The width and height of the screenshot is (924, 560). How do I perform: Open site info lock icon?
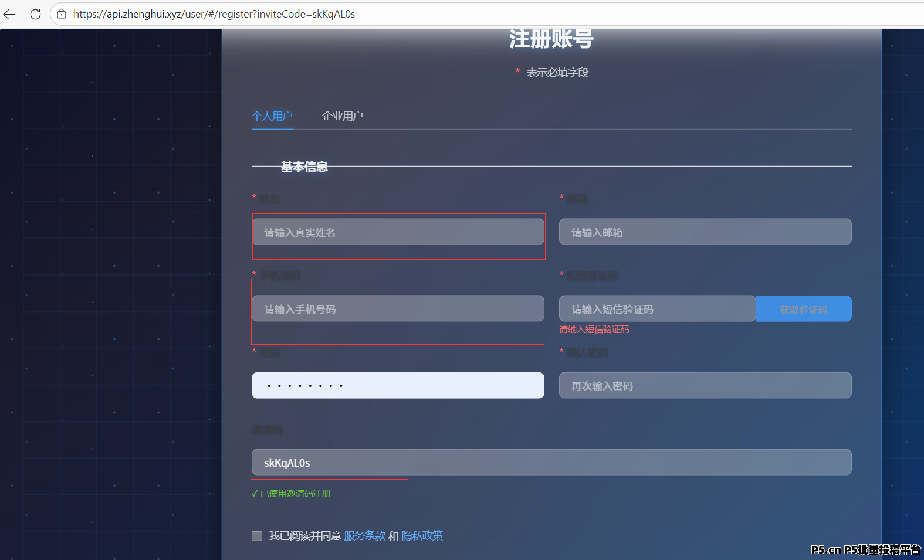pos(62,14)
